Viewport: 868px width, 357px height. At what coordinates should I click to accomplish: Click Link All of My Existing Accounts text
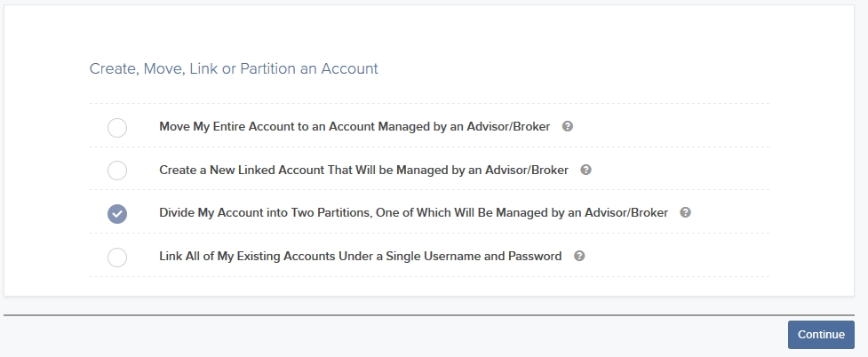(361, 257)
